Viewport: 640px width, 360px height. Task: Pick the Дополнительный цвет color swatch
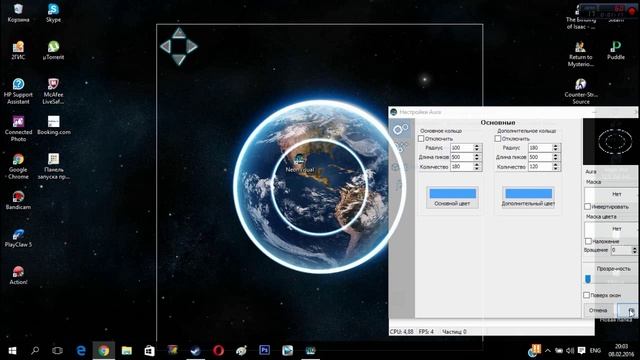529,193
